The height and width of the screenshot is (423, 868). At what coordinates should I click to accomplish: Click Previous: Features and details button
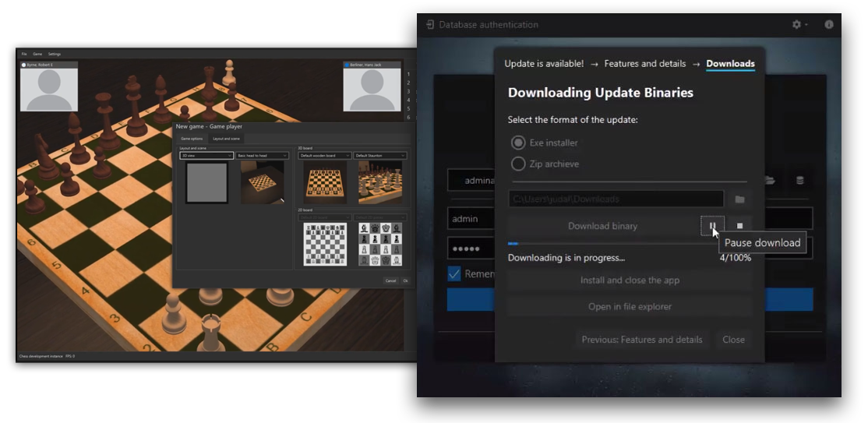pos(641,340)
